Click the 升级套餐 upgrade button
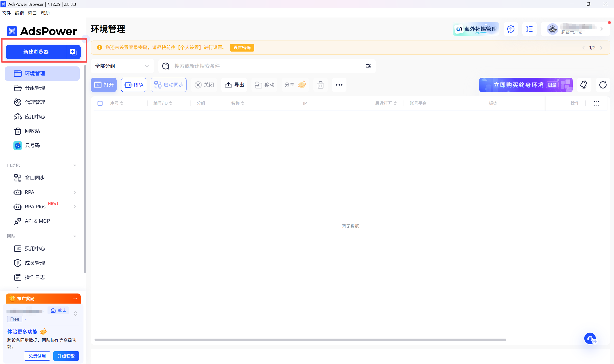 (66, 356)
